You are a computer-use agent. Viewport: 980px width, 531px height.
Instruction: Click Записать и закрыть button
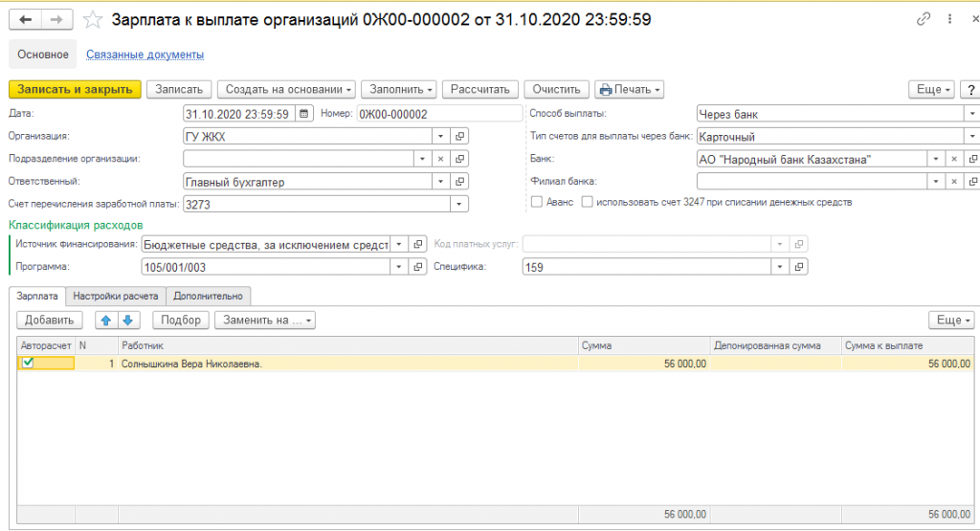(x=75, y=89)
